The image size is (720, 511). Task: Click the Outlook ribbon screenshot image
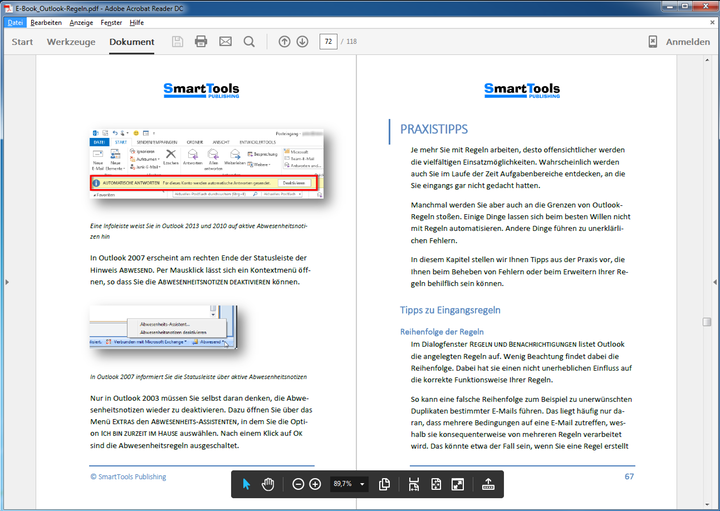click(x=207, y=164)
